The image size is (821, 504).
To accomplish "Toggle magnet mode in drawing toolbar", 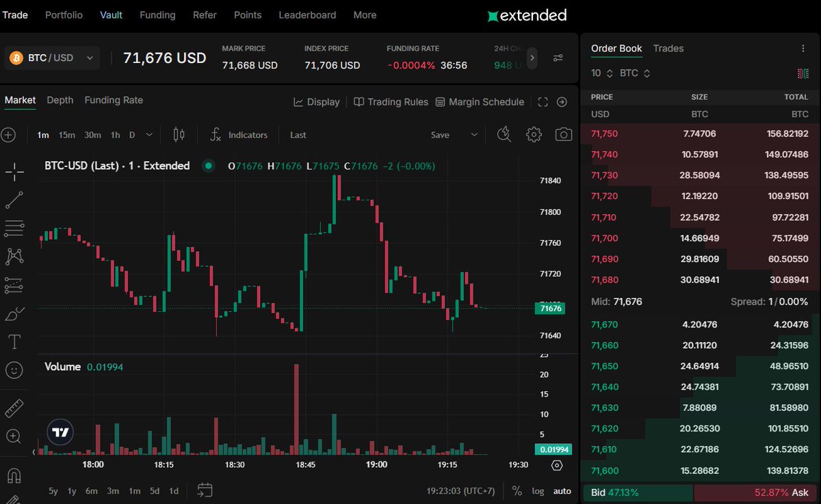I will click(x=14, y=474).
